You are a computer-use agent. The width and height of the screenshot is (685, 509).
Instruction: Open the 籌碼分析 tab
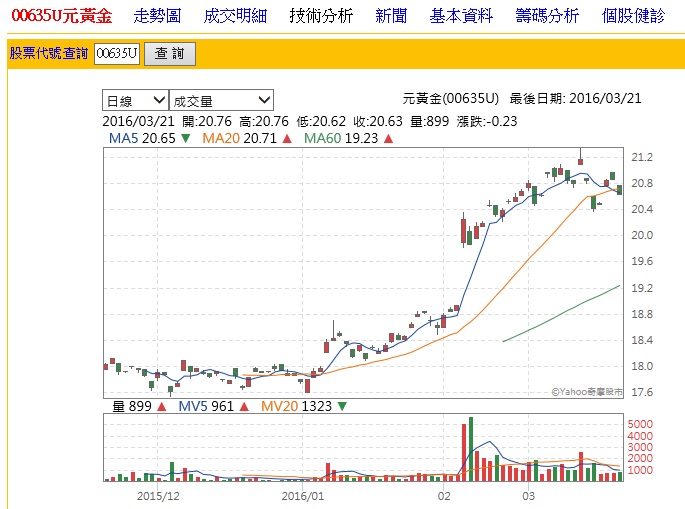coord(547,16)
